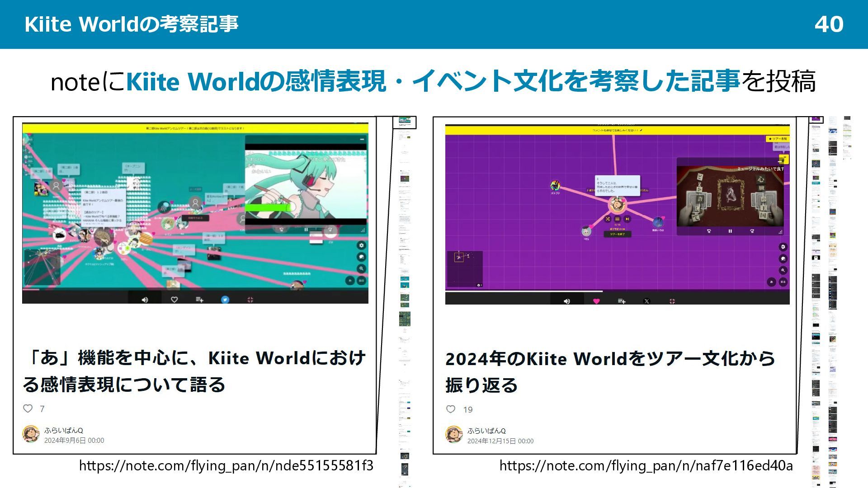Click the playlist list icon under the center avatar
The width and height of the screenshot is (868, 488).
[x=617, y=219]
